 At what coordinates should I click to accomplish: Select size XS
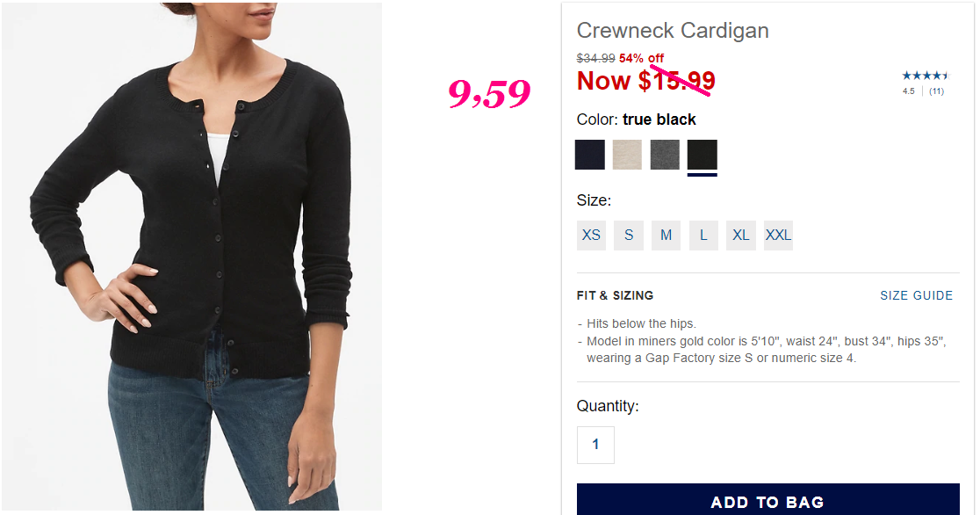pos(591,236)
